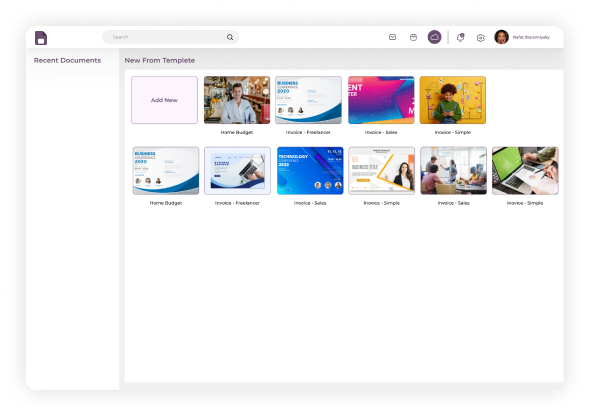This screenshot has width=589, height=415.
Task: Open the Home Budget restaurant man thumbnail
Action: pyautogui.click(x=237, y=100)
